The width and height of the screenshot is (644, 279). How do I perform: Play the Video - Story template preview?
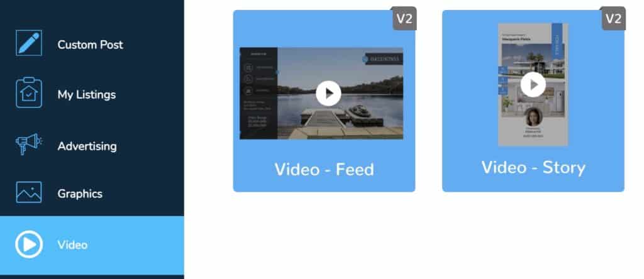[533, 85]
